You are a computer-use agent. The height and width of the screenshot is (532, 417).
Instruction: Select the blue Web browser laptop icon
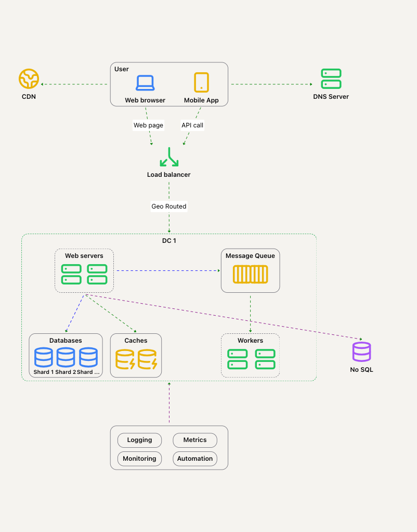tap(145, 83)
